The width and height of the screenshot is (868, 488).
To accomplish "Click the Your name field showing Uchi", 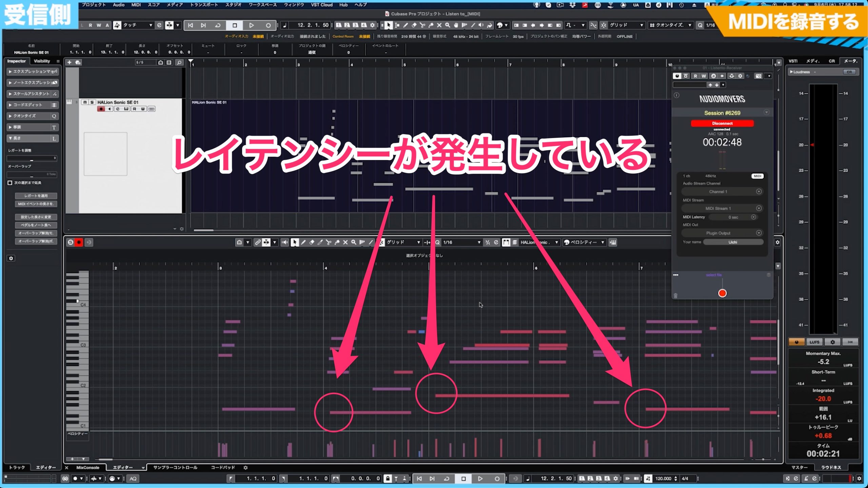I will (x=733, y=242).
